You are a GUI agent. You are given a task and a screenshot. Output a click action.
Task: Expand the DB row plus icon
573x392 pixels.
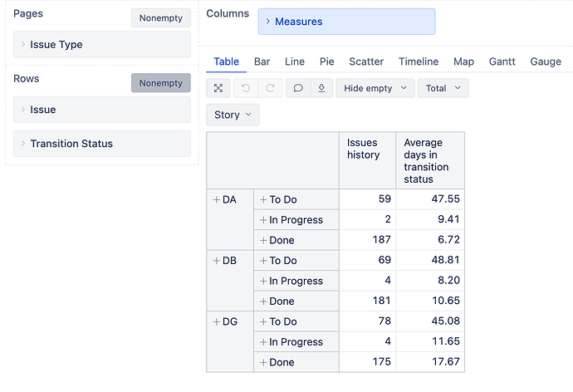pyautogui.click(x=217, y=261)
